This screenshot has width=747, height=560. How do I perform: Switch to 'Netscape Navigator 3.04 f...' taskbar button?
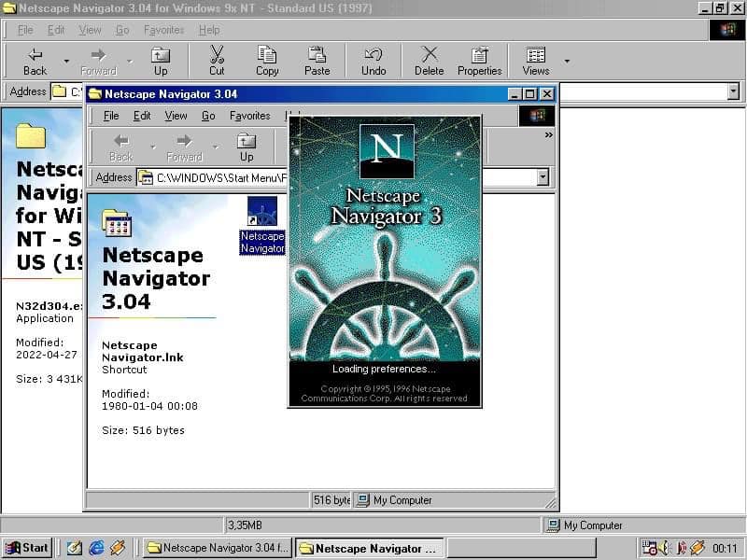[x=218, y=548]
